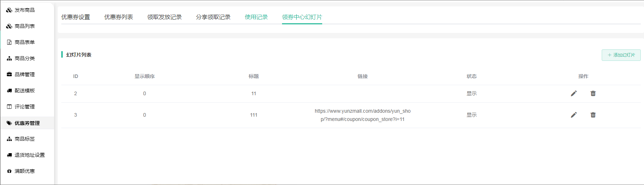This screenshot has height=185, width=644.
Task: Switch to the 优惠券设置 tab
Action: [x=76, y=17]
